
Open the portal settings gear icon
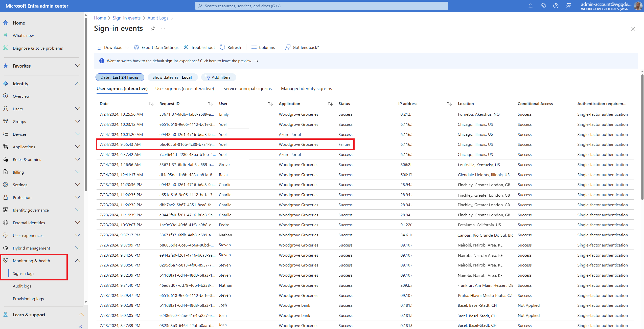pyautogui.click(x=543, y=6)
